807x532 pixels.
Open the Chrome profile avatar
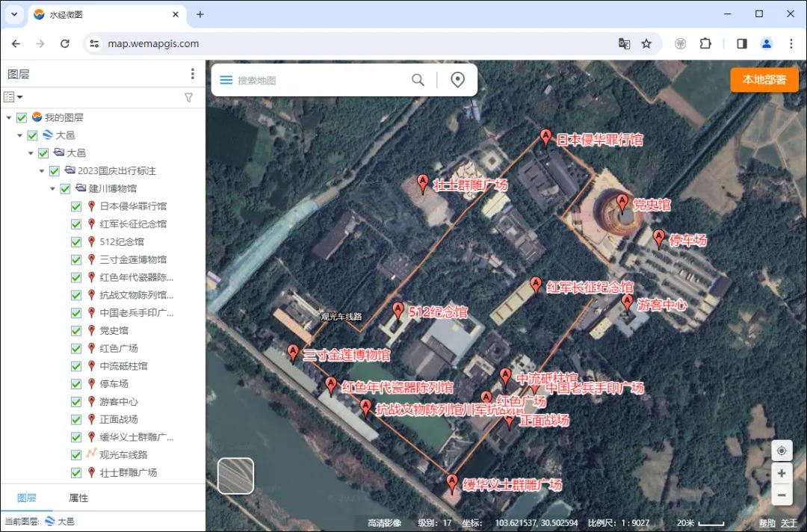(767, 44)
